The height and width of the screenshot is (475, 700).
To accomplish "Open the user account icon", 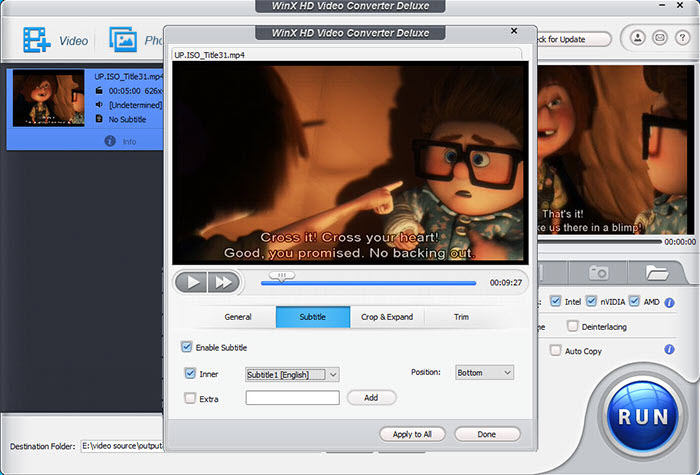I will click(x=638, y=38).
